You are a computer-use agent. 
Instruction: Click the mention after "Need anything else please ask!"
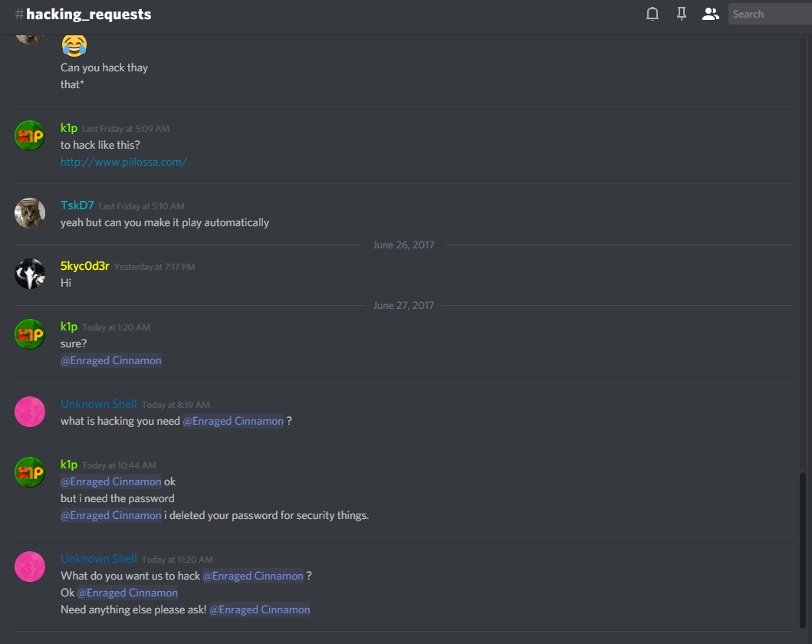[x=260, y=609]
